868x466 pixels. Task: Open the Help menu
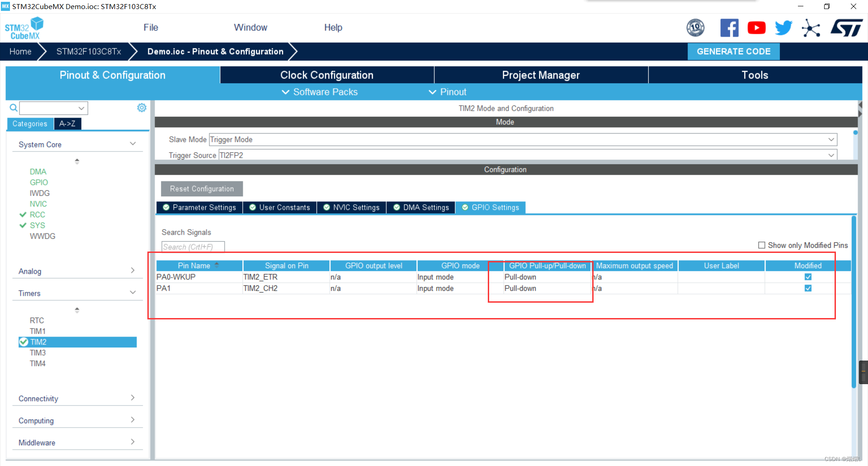click(333, 28)
